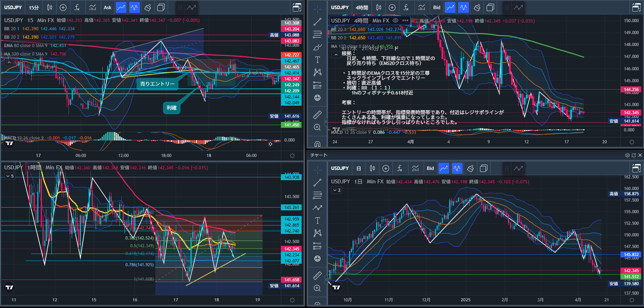644x308 pixels.
Task: Select trend line tool on 4-hour chart
Action: (x=317, y=22)
